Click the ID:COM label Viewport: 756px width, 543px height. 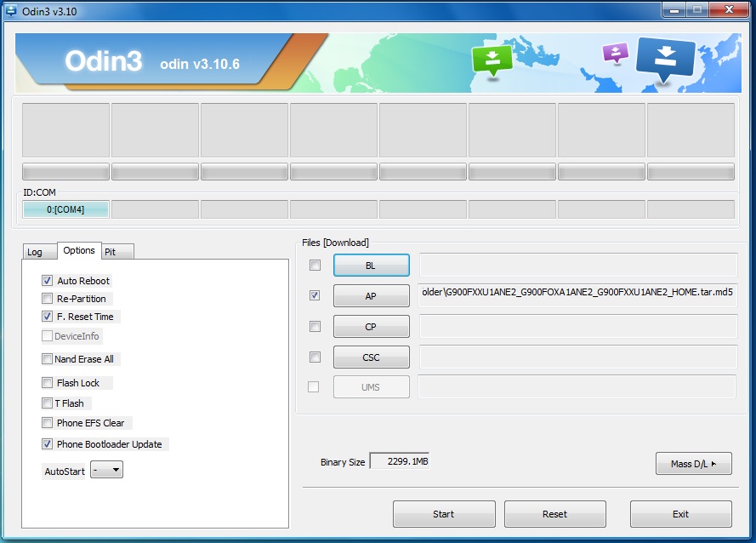[39, 192]
